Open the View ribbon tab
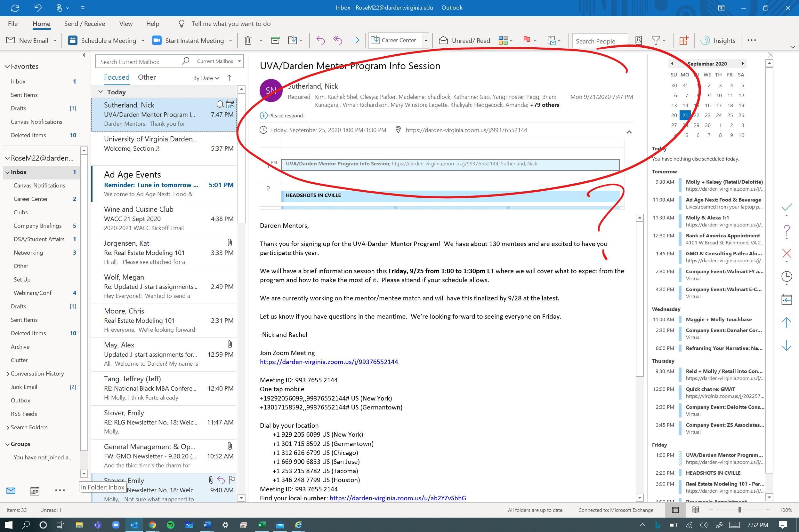Screen dimensions: 799x532 126,24
